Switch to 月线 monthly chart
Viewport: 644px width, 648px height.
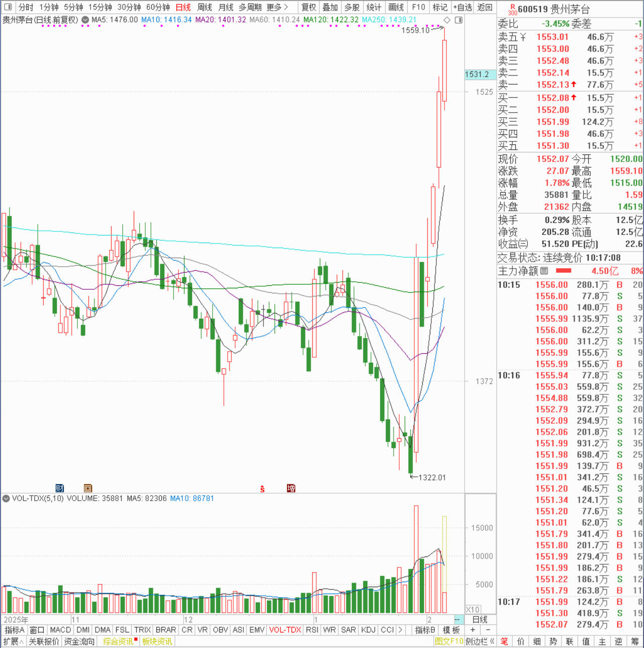point(226,7)
